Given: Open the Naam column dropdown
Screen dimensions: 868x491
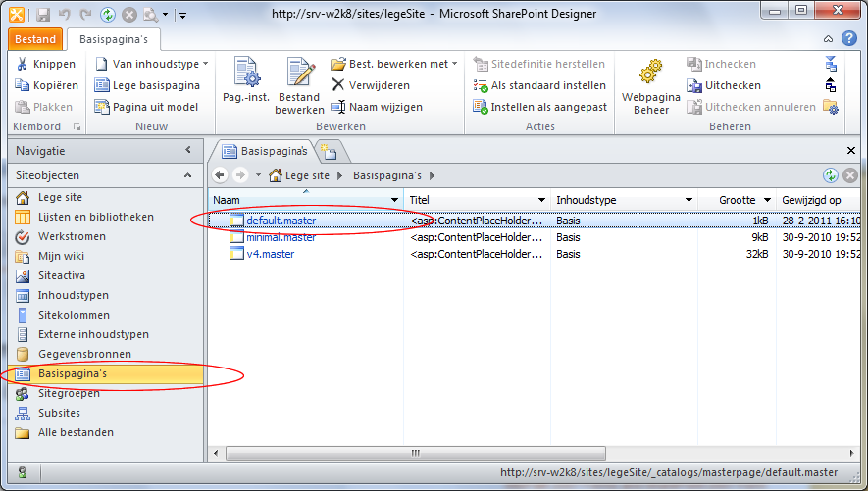Looking at the screenshot, I should coord(394,200).
